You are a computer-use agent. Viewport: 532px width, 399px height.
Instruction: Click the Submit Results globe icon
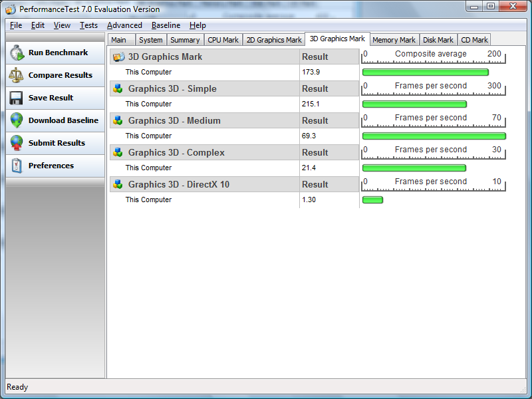[17, 144]
